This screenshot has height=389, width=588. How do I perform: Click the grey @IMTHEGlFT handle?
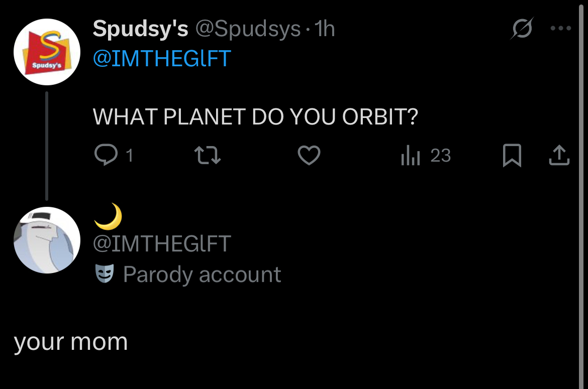[162, 244]
